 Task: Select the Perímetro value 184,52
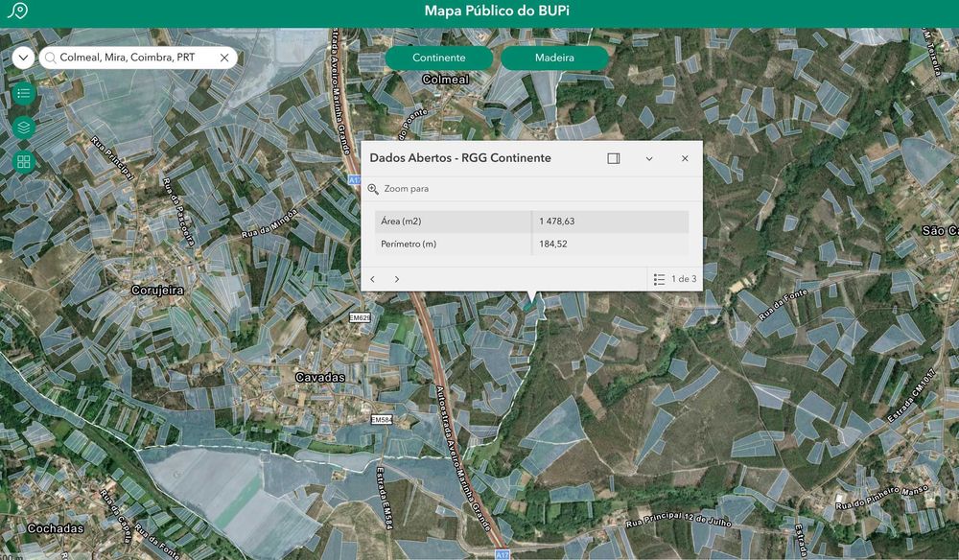tap(553, 244)
